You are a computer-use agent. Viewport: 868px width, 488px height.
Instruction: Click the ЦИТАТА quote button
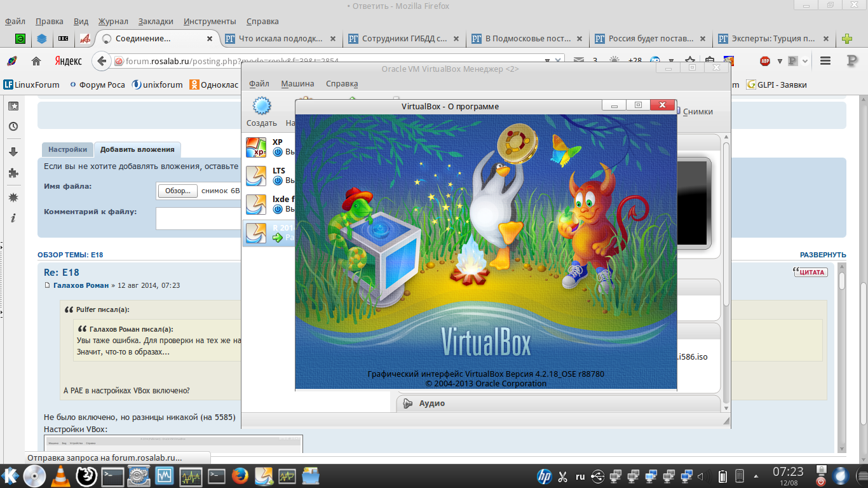point(810,272)
